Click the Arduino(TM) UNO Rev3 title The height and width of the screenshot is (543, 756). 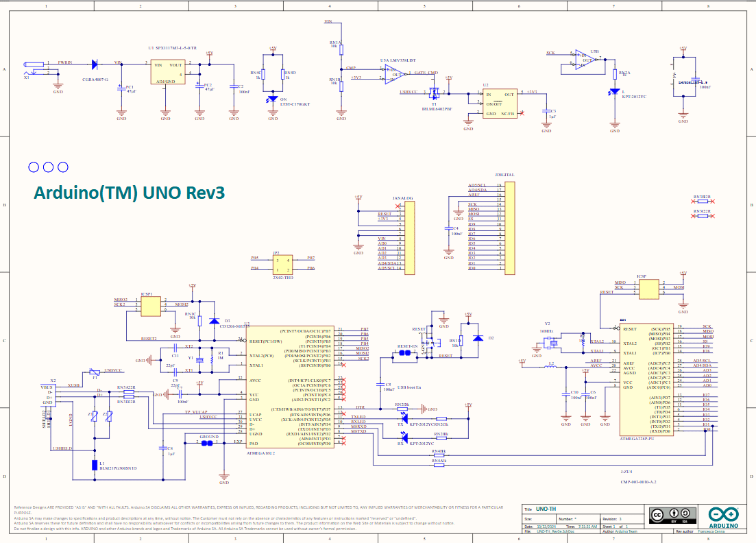point(130,193)
